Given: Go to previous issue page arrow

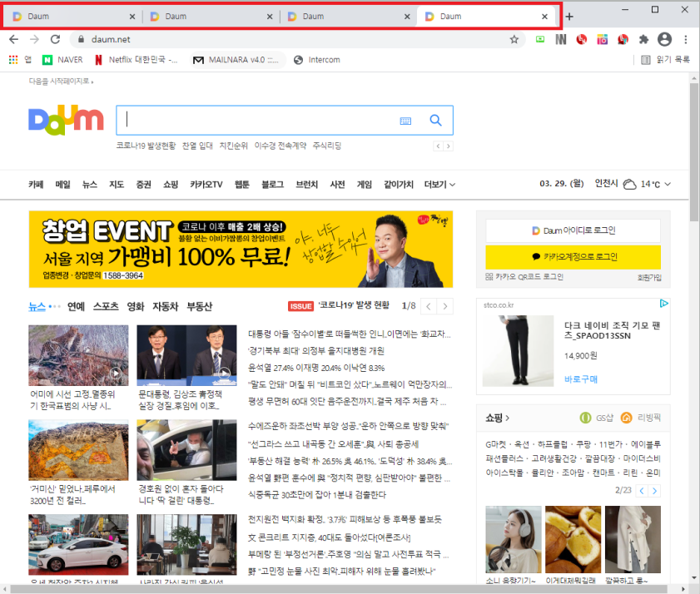Looking at the screenshot, I should tap(429, 306).
